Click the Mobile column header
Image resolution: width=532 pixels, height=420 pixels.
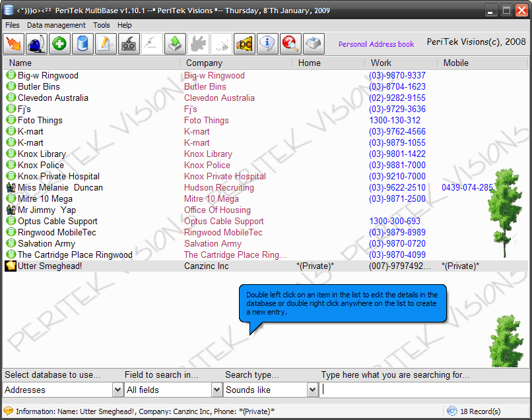click(x=482, y=63)
